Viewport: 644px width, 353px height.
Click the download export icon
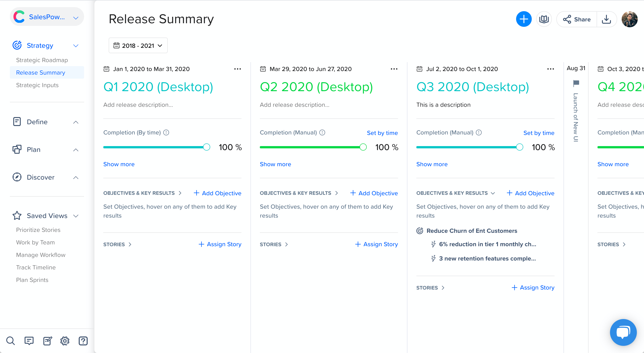(606, 19)
